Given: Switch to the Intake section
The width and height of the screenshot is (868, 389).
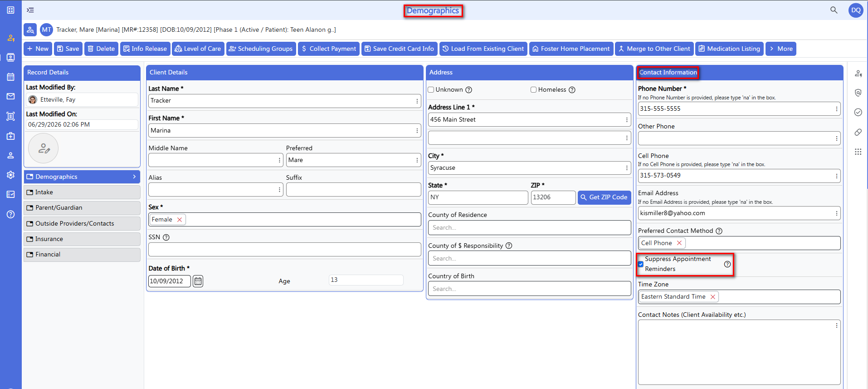Looking at the screenshot, I should coord(82,192).
